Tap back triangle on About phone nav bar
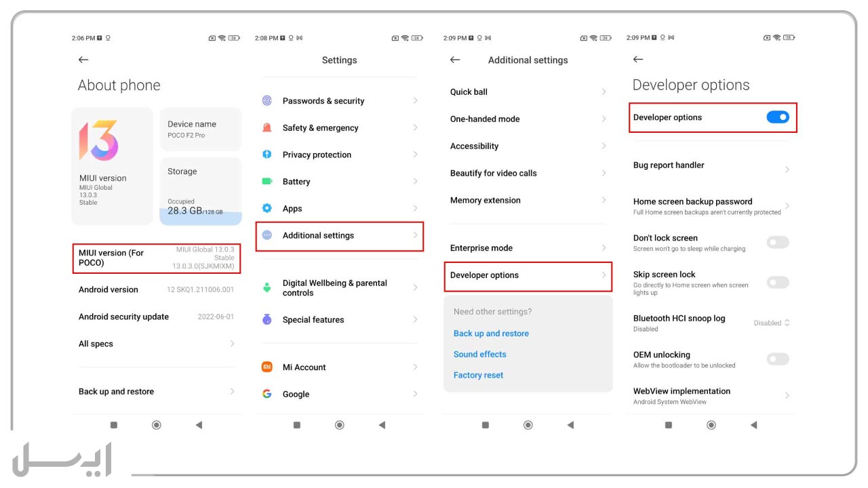 click(199, 425)
